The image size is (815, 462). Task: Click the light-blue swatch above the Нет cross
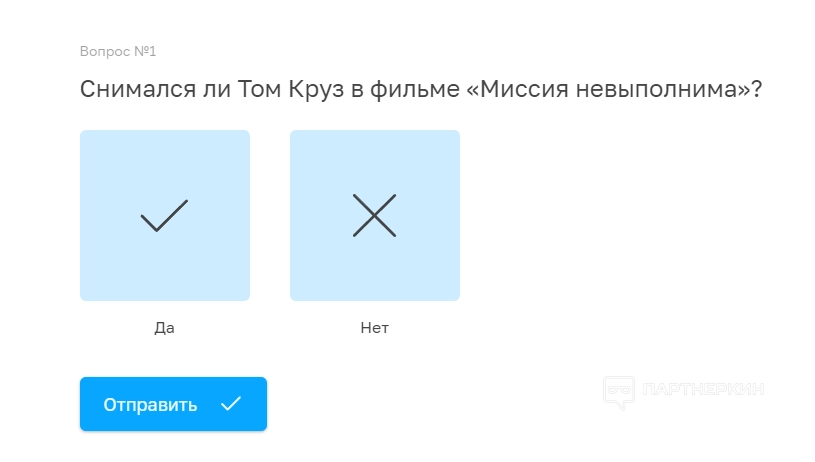pos(375,158)
